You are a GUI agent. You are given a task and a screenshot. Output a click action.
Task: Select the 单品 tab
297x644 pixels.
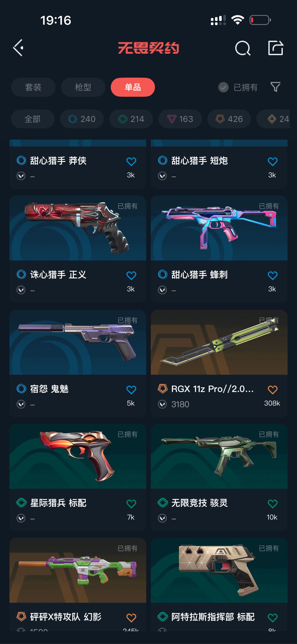(133, 87)
